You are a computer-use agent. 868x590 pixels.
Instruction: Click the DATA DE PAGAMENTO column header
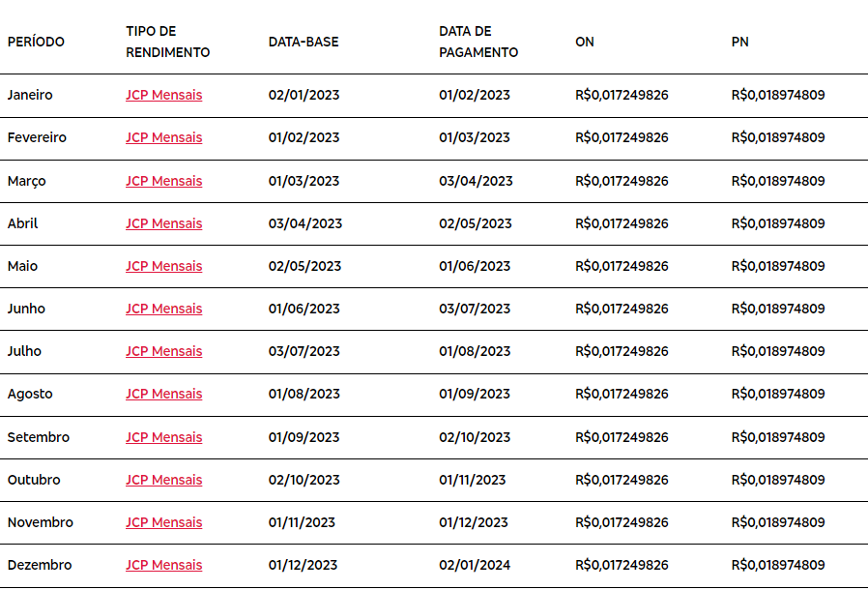[478, 43]
